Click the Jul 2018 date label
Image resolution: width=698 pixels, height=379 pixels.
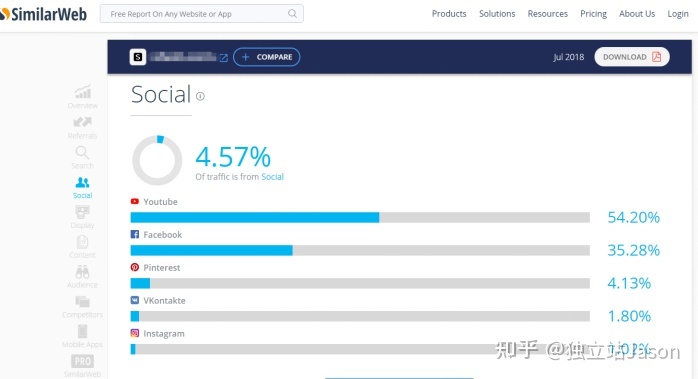[568, 57]
